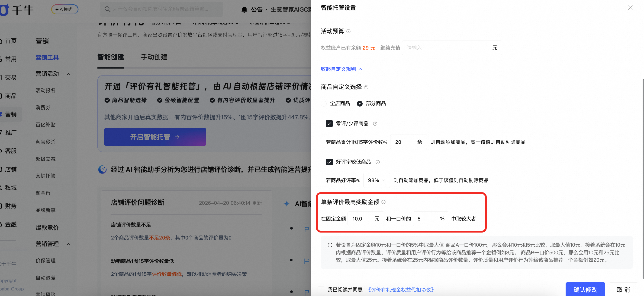Click the 公告 announcement text
This screenshot has height=296, width=644.
click(257, 9)
